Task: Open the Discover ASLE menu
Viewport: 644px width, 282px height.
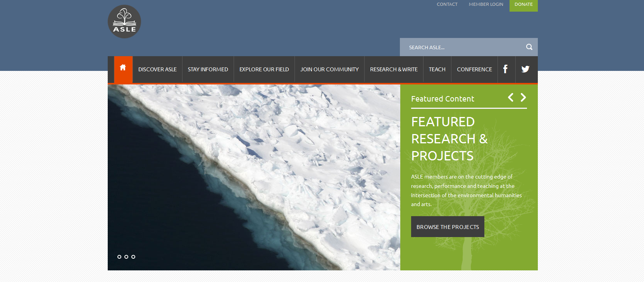Action: [157, 69]
